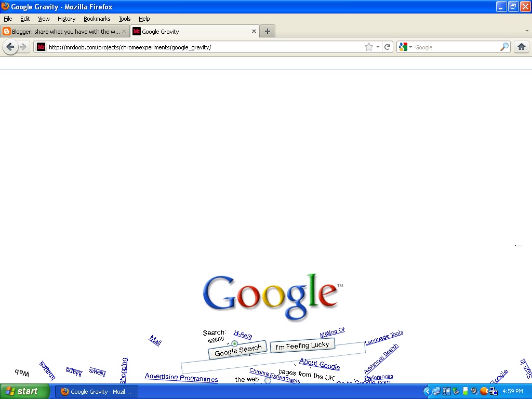Image resolution: width=532 pixels, height=399 pixels.
Task: Go back using the Firefox back arrow
Action: coord(10,47)
